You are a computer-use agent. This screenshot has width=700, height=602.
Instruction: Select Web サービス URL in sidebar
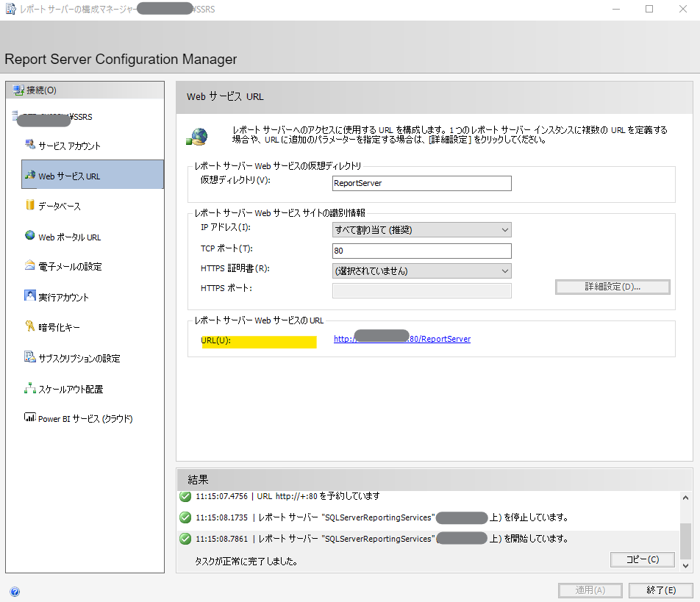(93, 176)
